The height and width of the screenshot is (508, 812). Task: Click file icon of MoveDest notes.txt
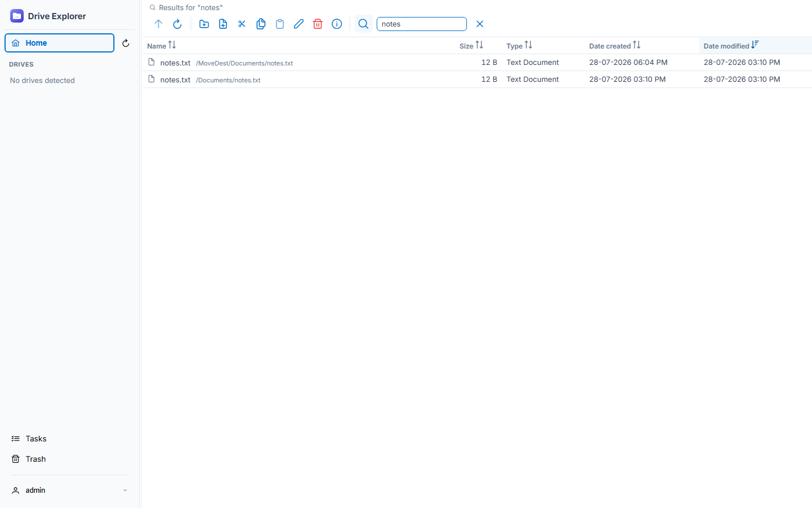151,62
